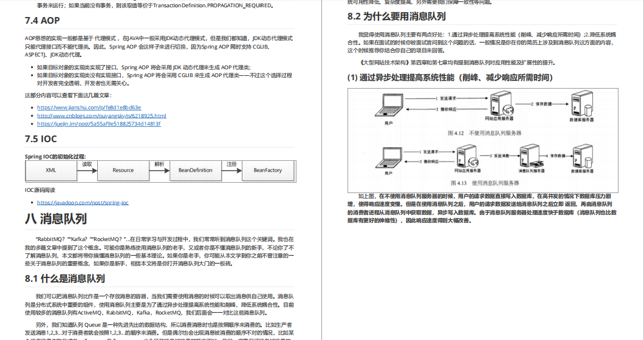
Task: Select the BeanDefinition box in the IOC diagram
Action: 196,171
